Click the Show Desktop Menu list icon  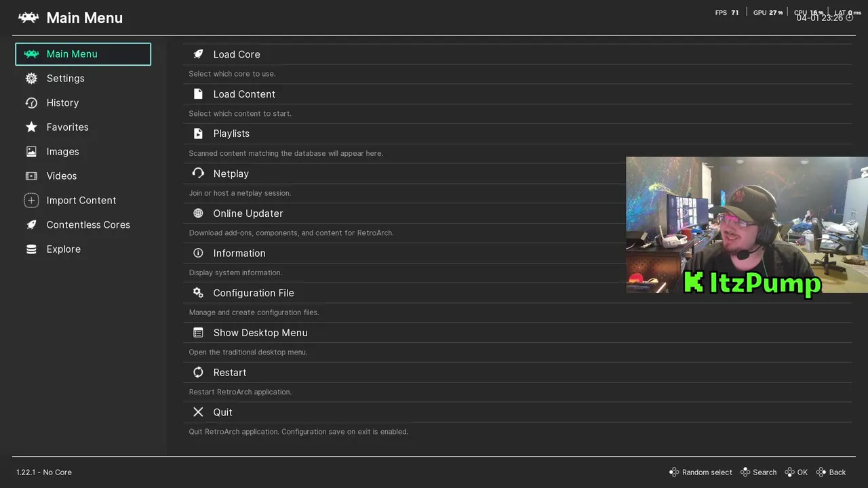[198, 333]
